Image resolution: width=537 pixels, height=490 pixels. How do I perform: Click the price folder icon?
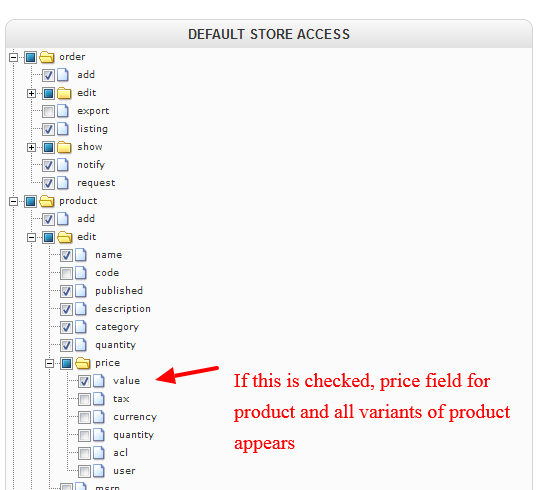83,363
